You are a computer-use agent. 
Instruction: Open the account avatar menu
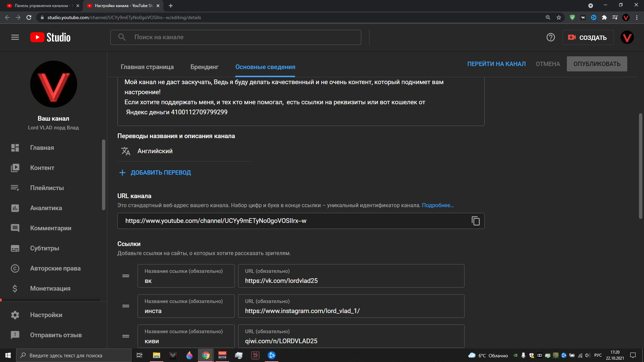coord(627,37)
